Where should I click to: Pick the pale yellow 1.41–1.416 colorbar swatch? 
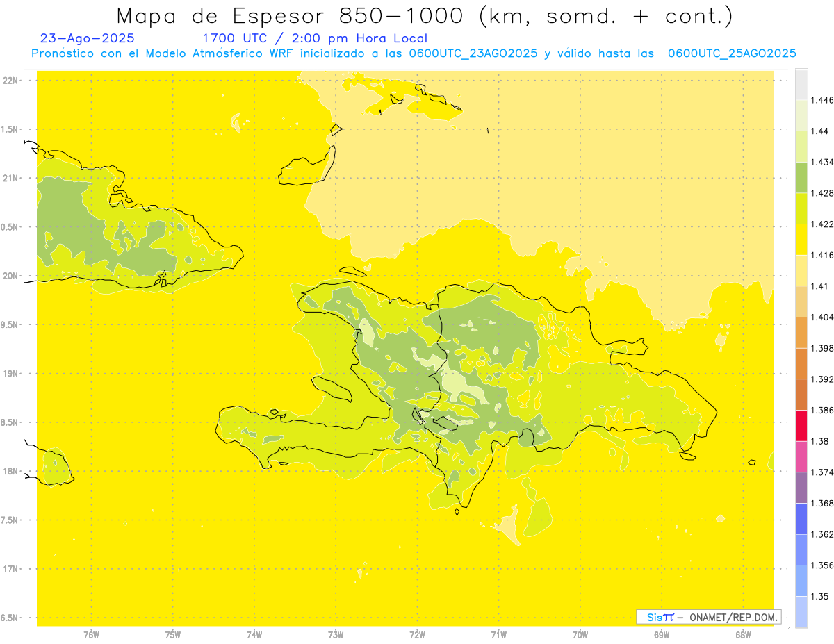pos(801,271)
